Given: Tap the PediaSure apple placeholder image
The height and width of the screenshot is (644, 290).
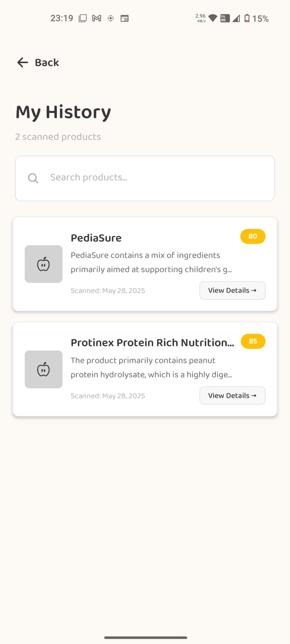Looking at the screenshot, I should click(x=43, y=264).
